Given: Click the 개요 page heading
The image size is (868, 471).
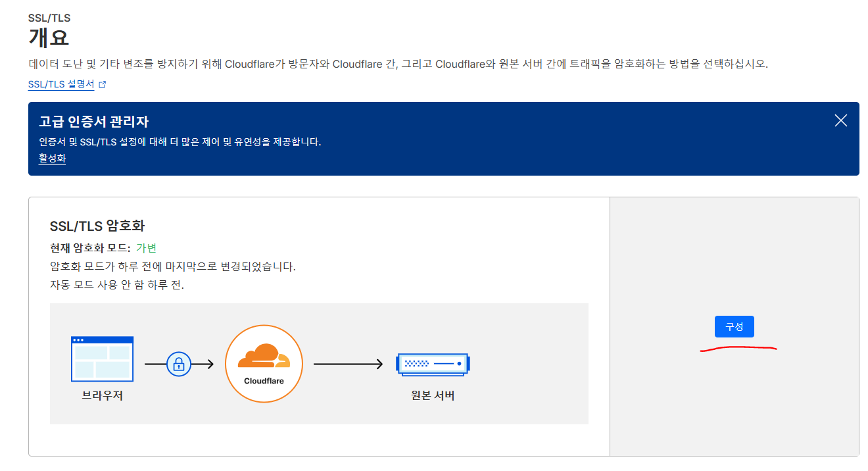Looking at the screenshot, I should tap(49, 37).
